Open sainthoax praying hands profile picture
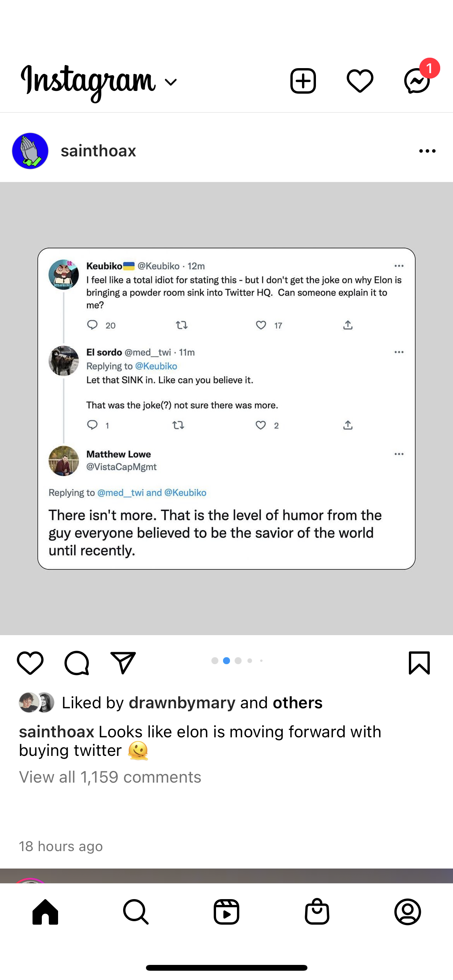453x980 pixels. click(x=30, y=151)
